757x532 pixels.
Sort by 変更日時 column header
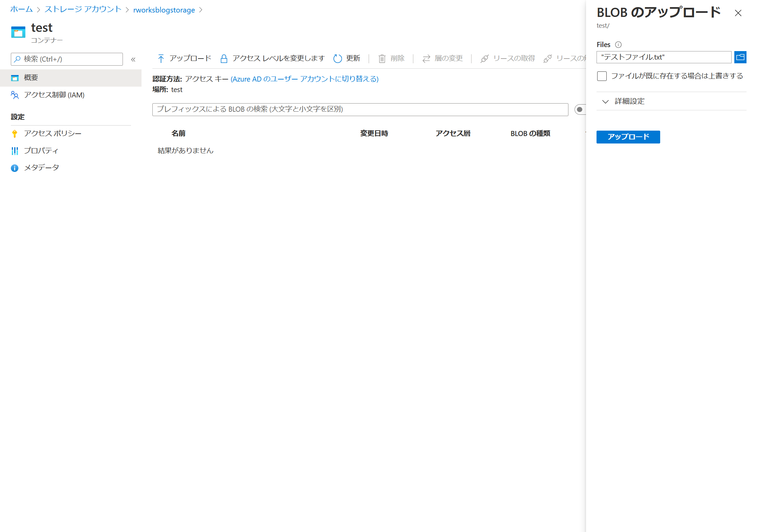pos(374,134)
